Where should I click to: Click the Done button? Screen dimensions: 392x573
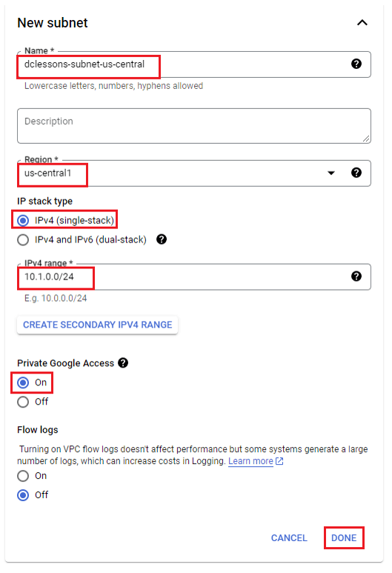point(344,538)
